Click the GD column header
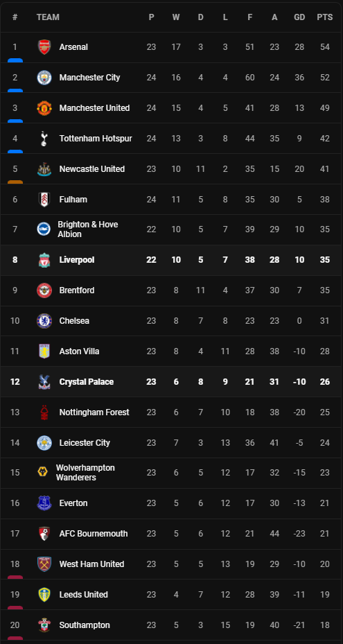The height and width of the screenshot is (644, 343). pos(299,17)
